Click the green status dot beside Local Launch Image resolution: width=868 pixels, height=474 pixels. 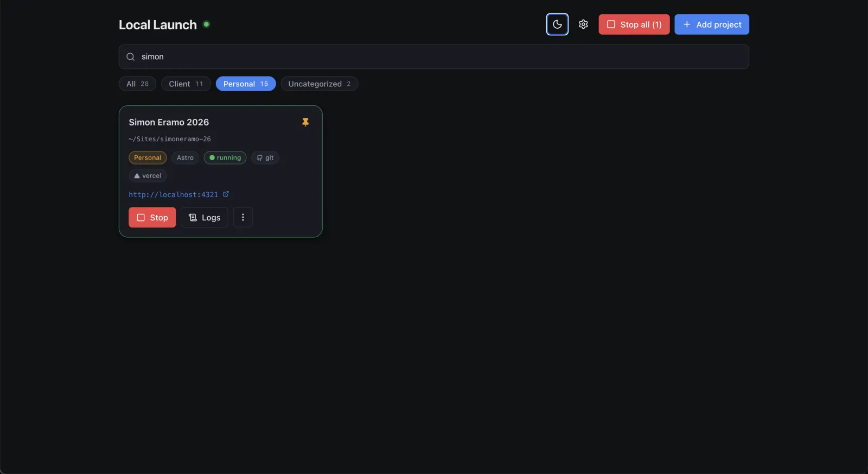206,24
